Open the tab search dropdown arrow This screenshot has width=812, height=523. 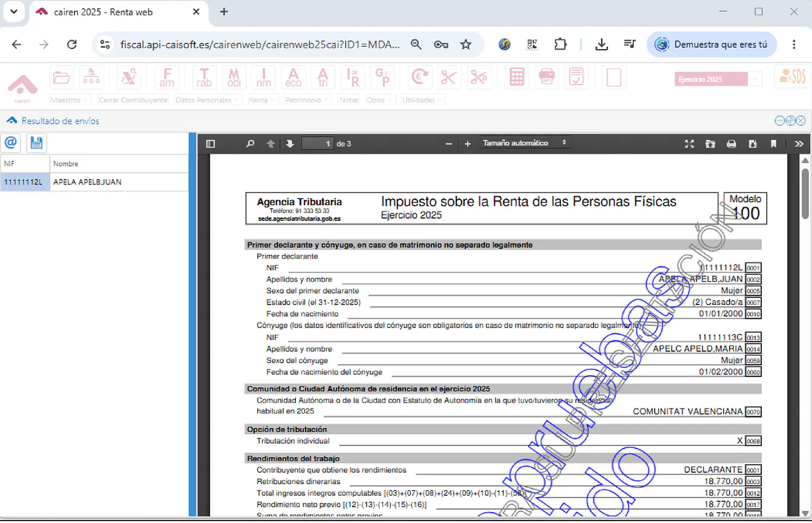click(13, 12)
